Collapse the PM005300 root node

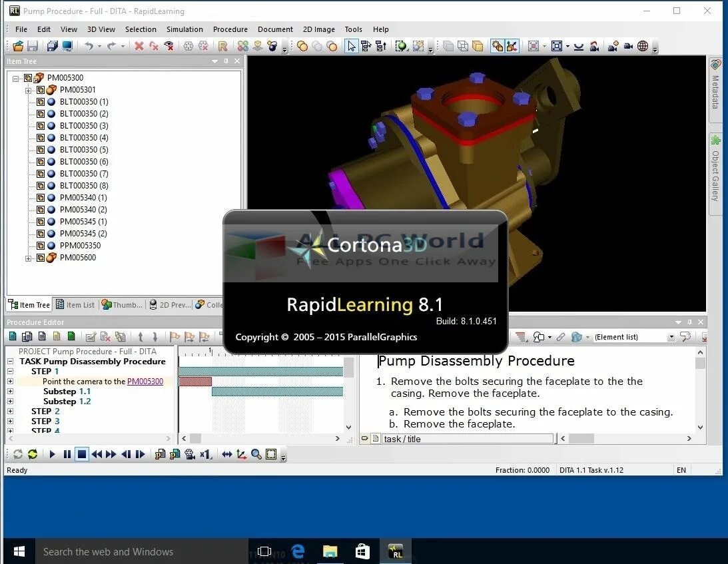(x=16, y=78)
